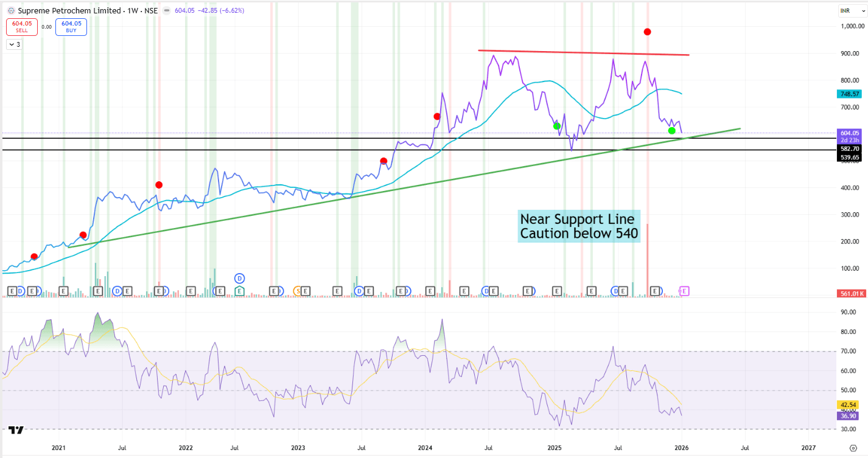Click the red dot marker above the resistance line
This screenshot has width=868, height=458.
click(x=648, y=32)
